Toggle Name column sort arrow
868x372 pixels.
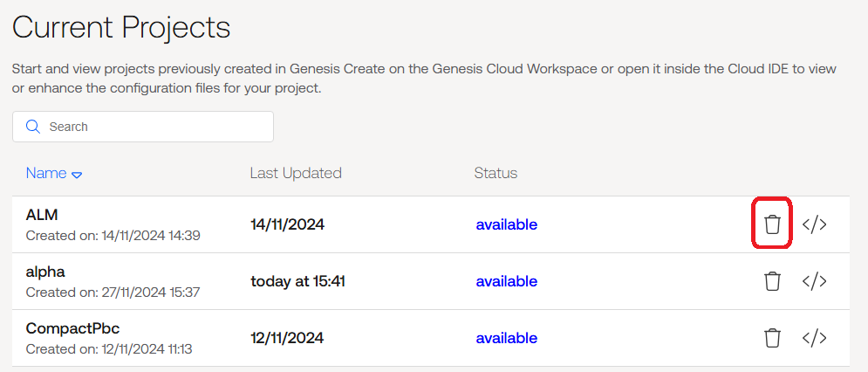(78, 175)
